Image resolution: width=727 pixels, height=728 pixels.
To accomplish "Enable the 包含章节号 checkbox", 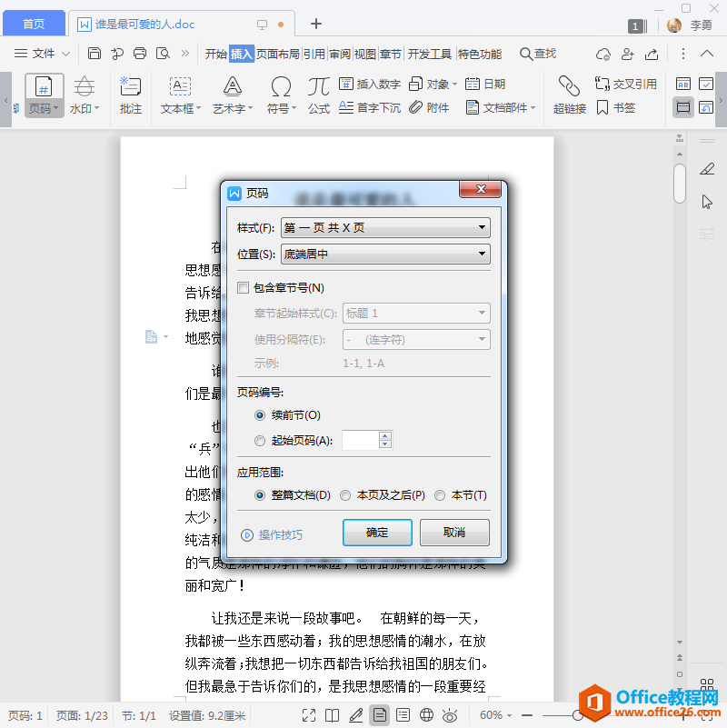I will tap(244, 288).
